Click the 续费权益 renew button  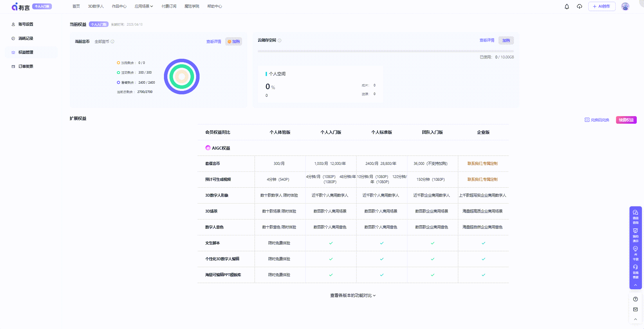(x=626, y=120)
